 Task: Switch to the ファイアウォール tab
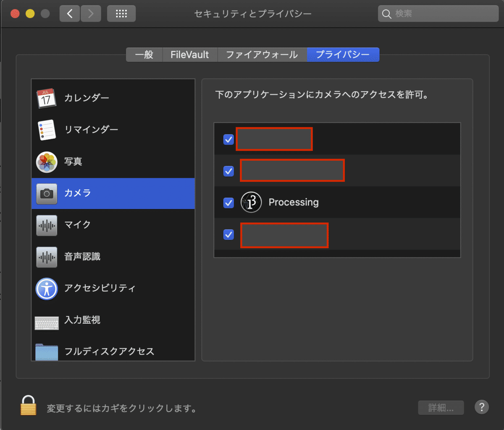pyautogui.click(x=262, y=55)
